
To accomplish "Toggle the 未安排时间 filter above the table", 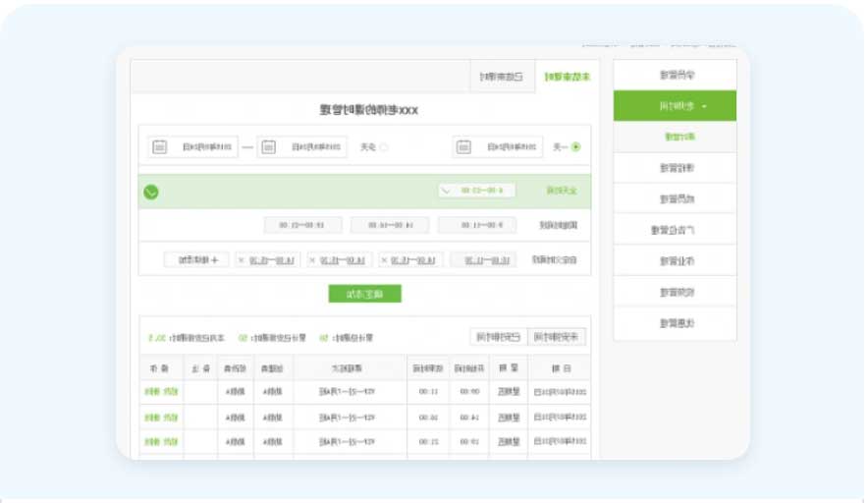I will tap(557, 337).
